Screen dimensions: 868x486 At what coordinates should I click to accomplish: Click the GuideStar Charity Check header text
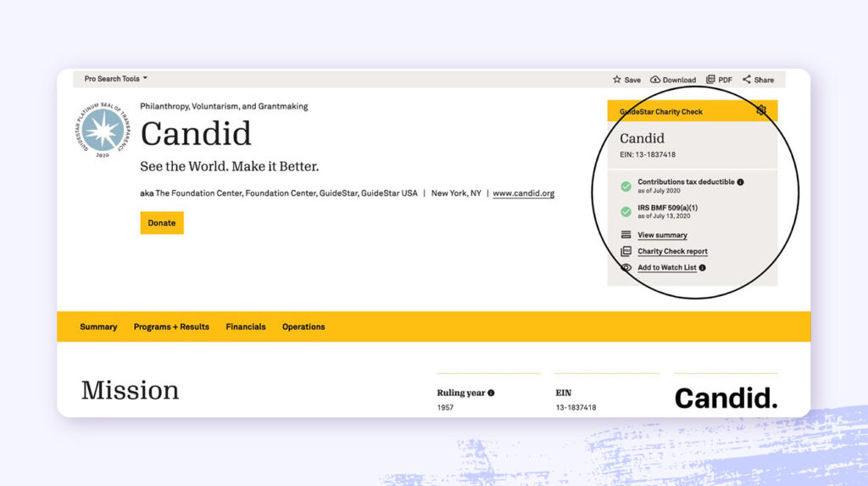coord(661,111)
